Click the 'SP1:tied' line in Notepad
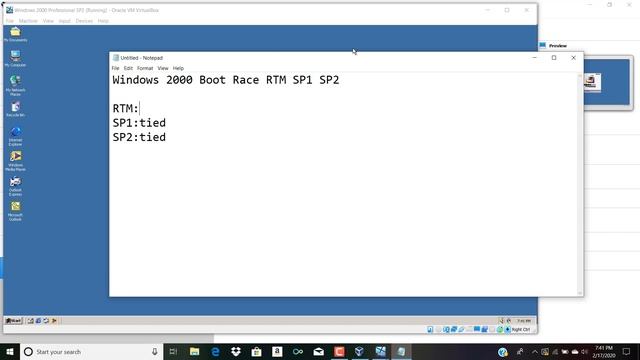The height and width of the screenshot is (360, 640). (139, 123)
